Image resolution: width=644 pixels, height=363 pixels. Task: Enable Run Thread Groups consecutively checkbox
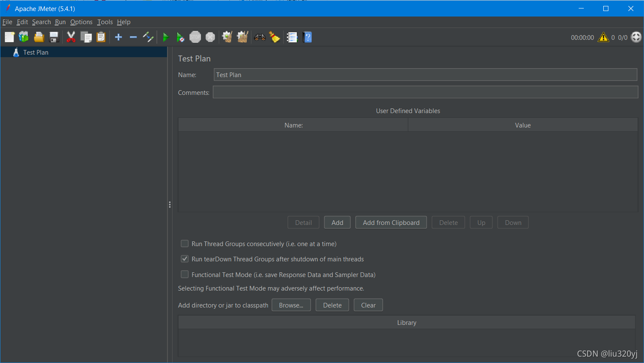click(x=184, y=244)
